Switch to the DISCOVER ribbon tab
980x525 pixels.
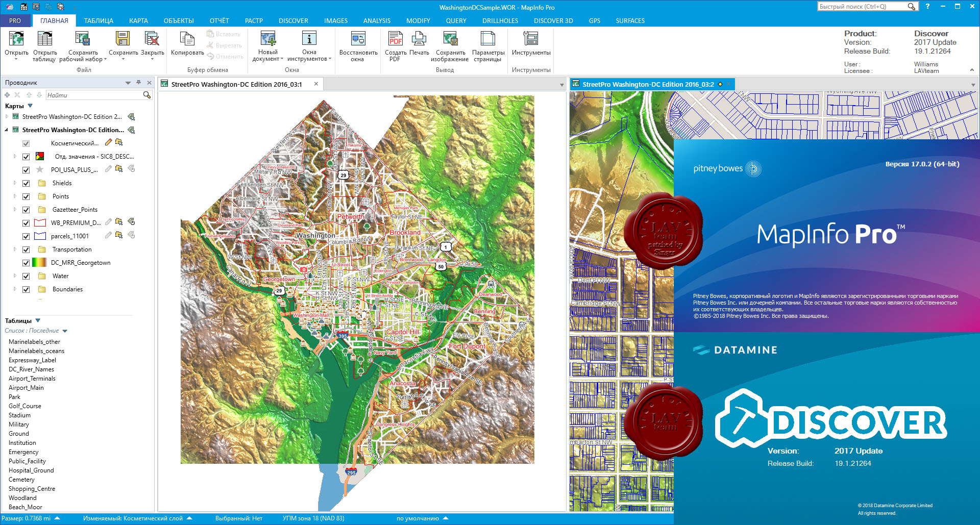click(293, 21)
